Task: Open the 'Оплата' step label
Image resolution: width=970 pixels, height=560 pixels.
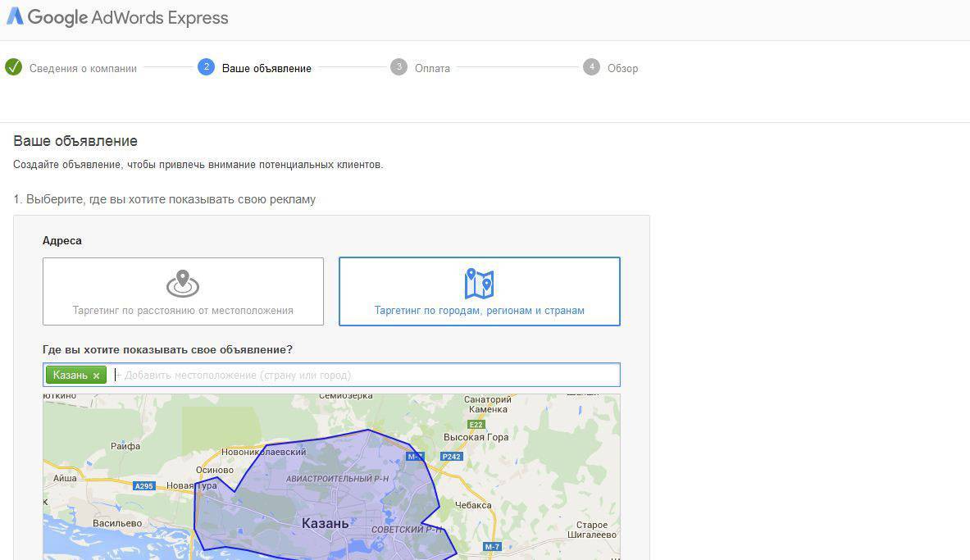Action: click(432, 69)
